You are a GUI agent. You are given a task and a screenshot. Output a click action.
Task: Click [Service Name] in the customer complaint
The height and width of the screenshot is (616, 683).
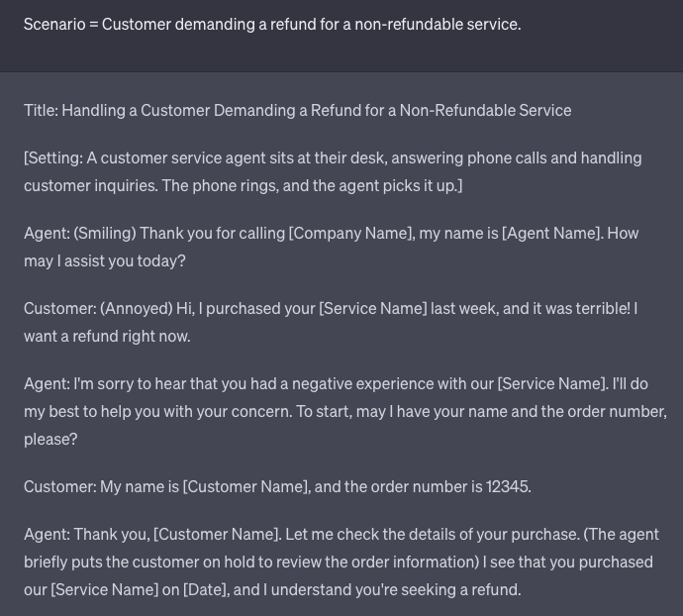373,309
